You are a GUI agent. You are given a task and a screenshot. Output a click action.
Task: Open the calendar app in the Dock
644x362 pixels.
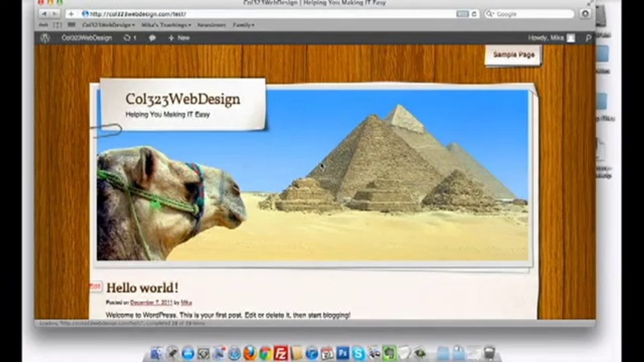coord(328,353)
